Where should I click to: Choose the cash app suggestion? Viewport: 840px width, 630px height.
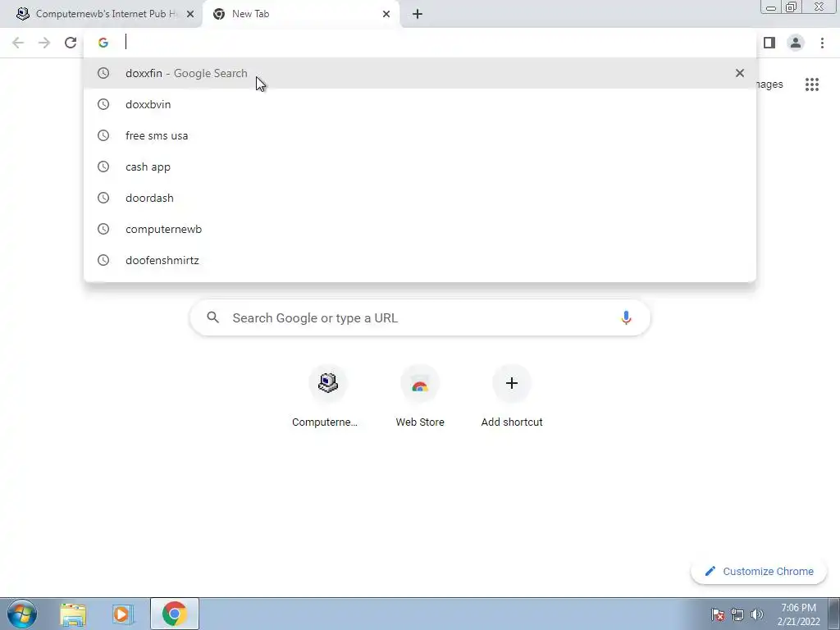click(420, 167)
